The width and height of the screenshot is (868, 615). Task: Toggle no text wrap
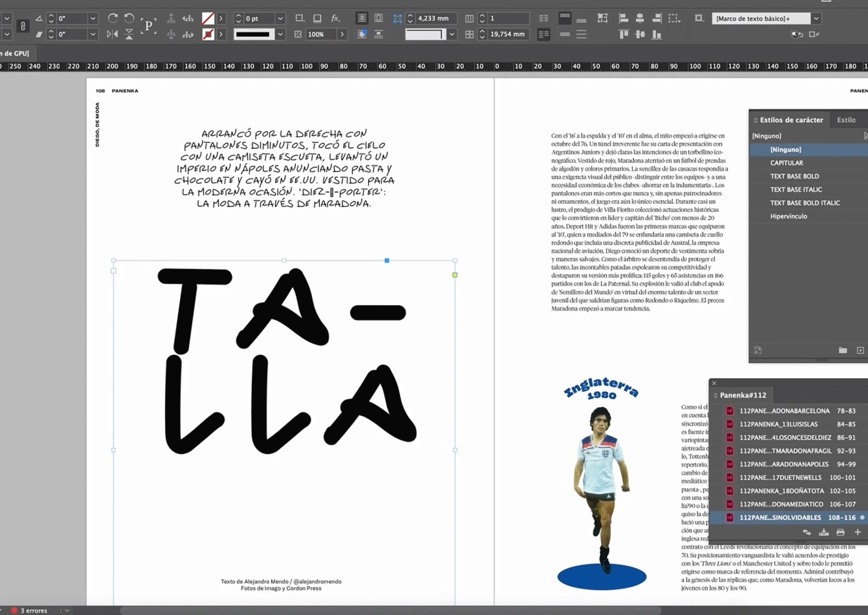(362, 18)
